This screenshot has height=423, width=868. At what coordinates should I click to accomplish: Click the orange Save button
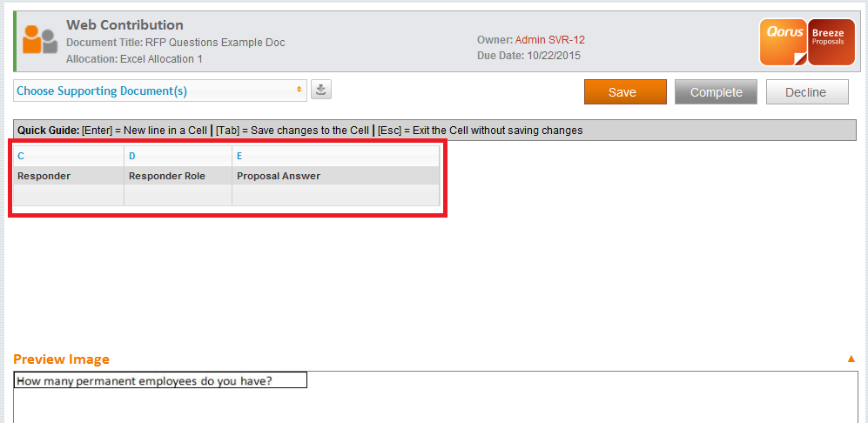point(626,92)
